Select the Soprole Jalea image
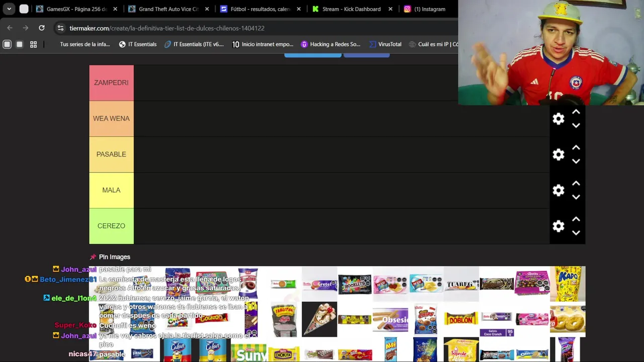This screenshot has height=362, width=644. (461, 350)
